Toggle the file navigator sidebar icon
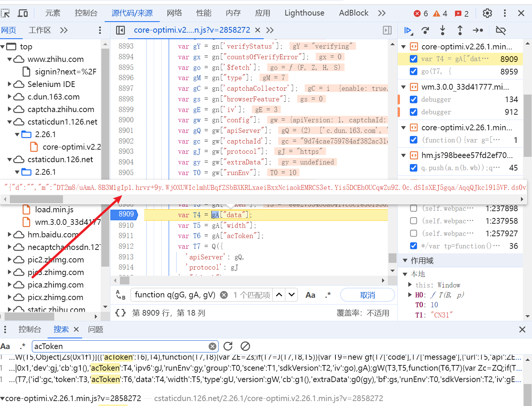Screen dimensions: 532x406 coord(120,30)
